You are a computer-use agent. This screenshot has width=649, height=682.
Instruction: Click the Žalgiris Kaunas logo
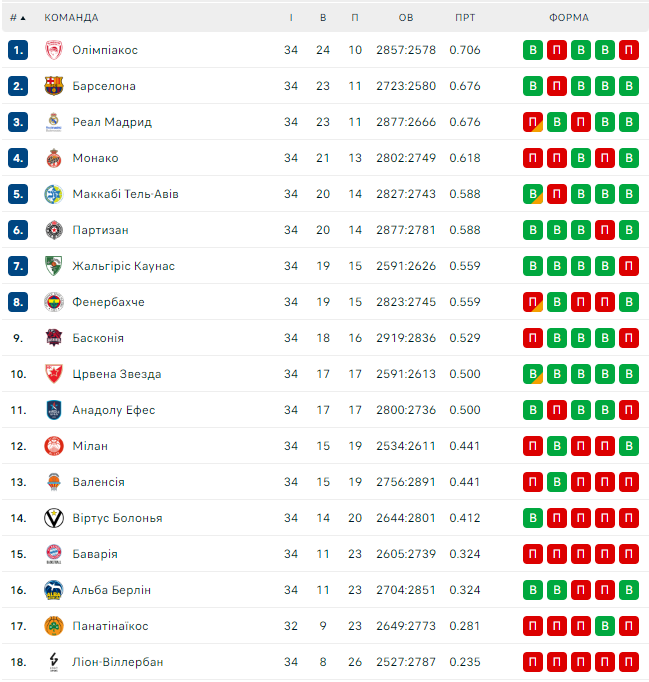pos(54,266)
